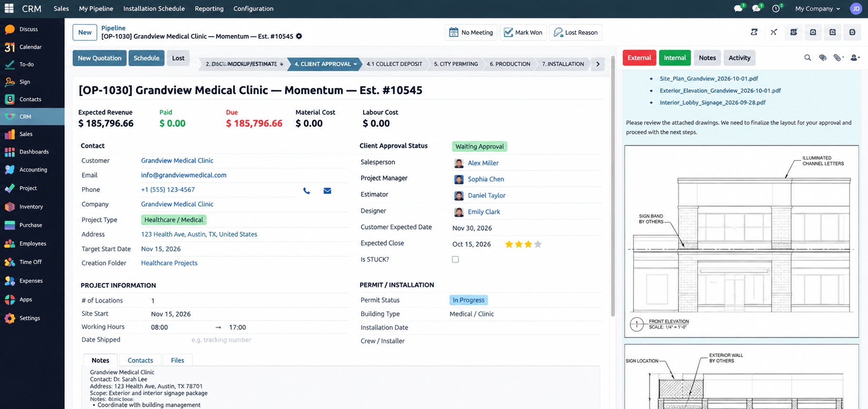
Task: Open the Reporting menu
Action: coord(209,9)
